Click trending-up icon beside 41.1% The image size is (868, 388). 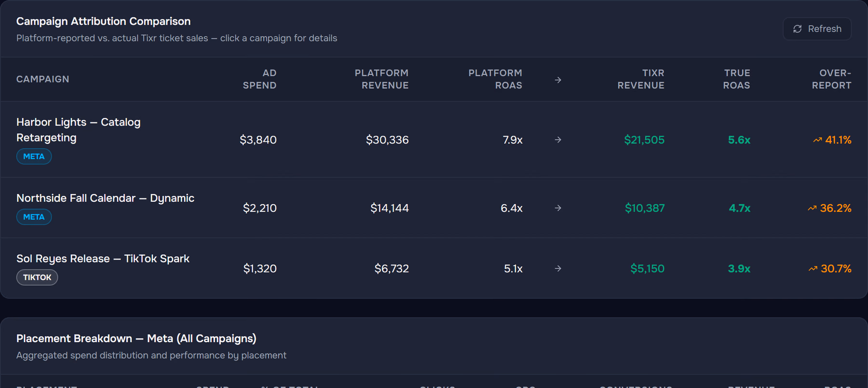(x=817, y=140)
